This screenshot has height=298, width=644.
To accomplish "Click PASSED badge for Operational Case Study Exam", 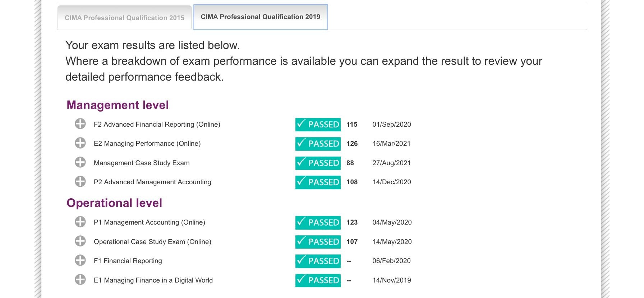I will (x=318, y=242).
